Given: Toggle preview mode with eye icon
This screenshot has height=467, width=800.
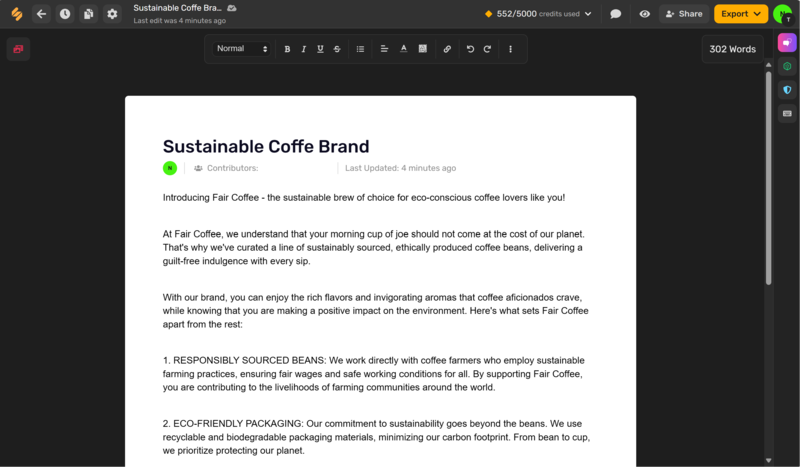Looking at the screenshot, I should coord(645,14).
